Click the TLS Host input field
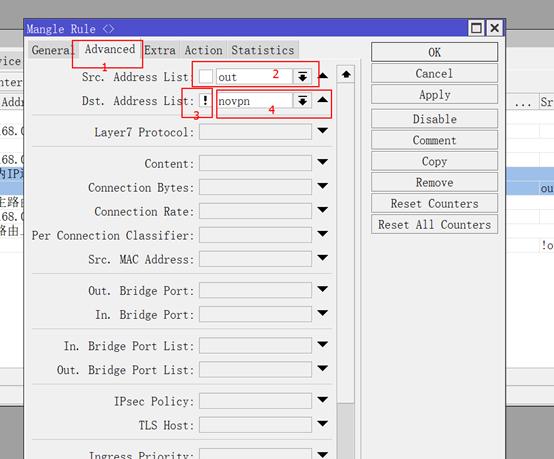The width and height of the screenshot is (554, 459). click(x=255, y=425)
